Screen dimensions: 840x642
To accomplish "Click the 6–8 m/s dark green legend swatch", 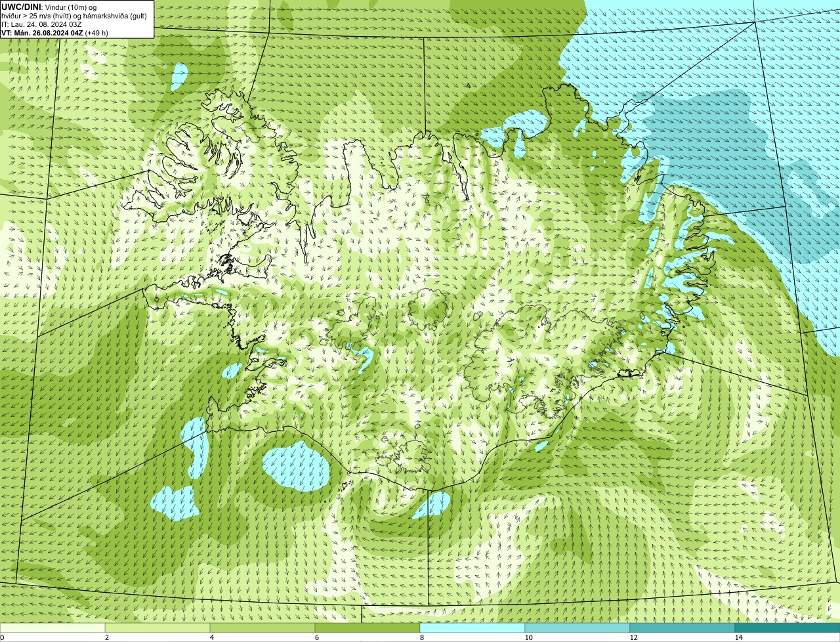I will [x=367, y=628].
